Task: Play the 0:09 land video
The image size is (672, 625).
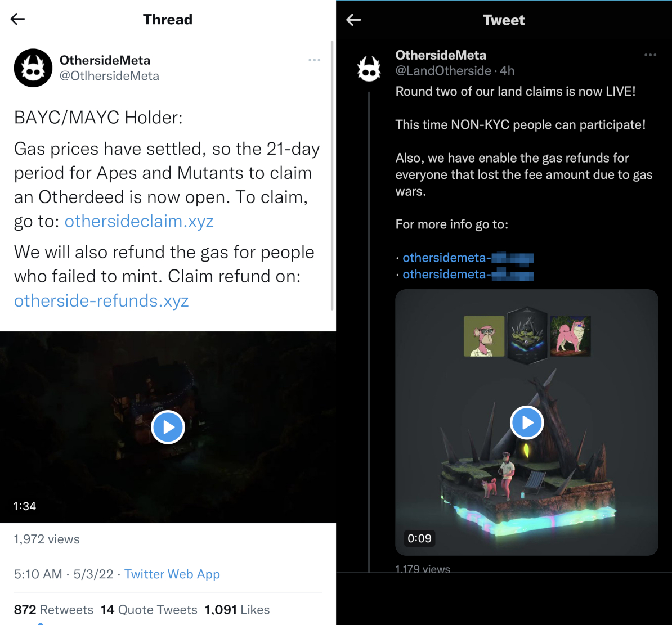Action: (527, 423)
